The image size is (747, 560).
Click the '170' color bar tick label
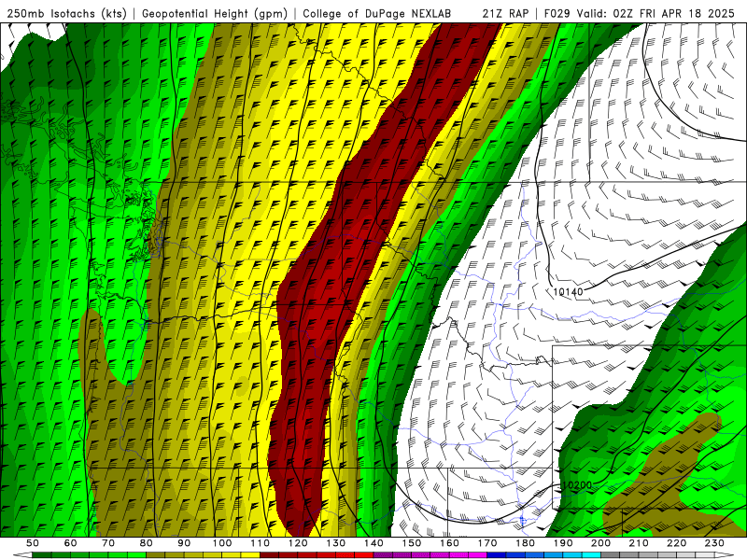[x=487, y=543]
